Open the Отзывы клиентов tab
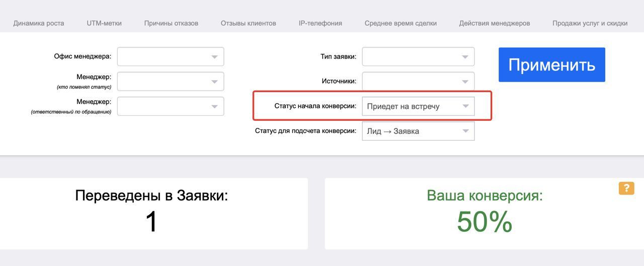Viewport: 644px width, 266px height. tap(248, 23)
